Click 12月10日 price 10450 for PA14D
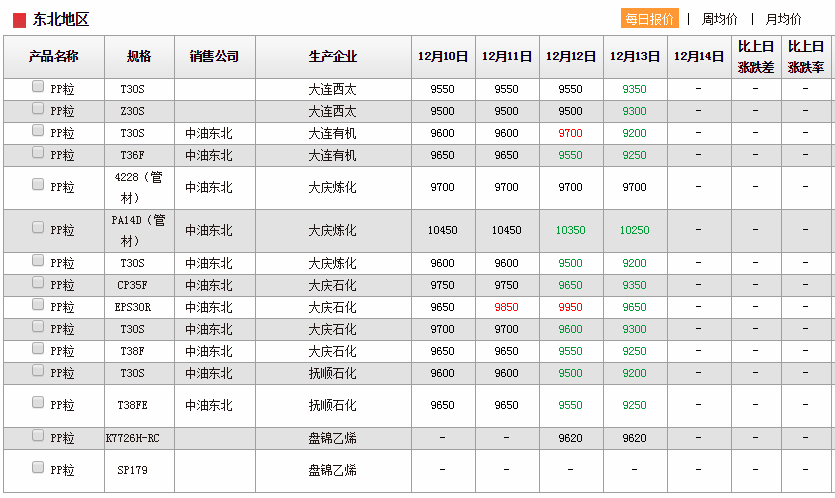The width and height of the screenshot is (835, 498). 443,230
